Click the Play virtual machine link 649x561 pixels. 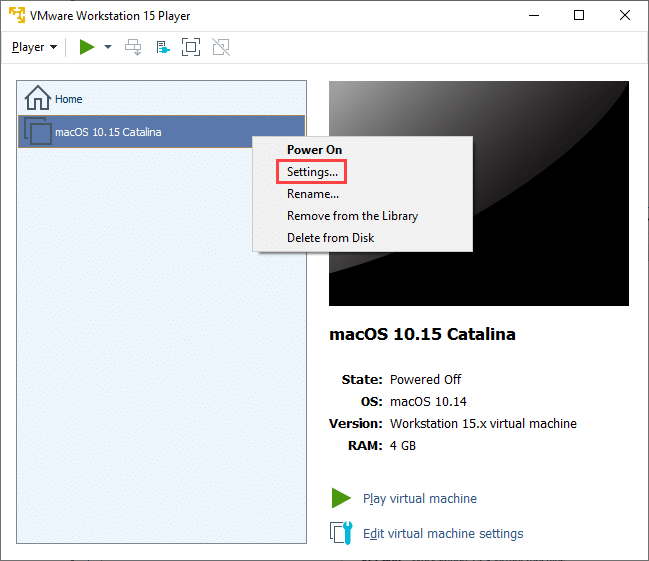click(x=420, y=498)
